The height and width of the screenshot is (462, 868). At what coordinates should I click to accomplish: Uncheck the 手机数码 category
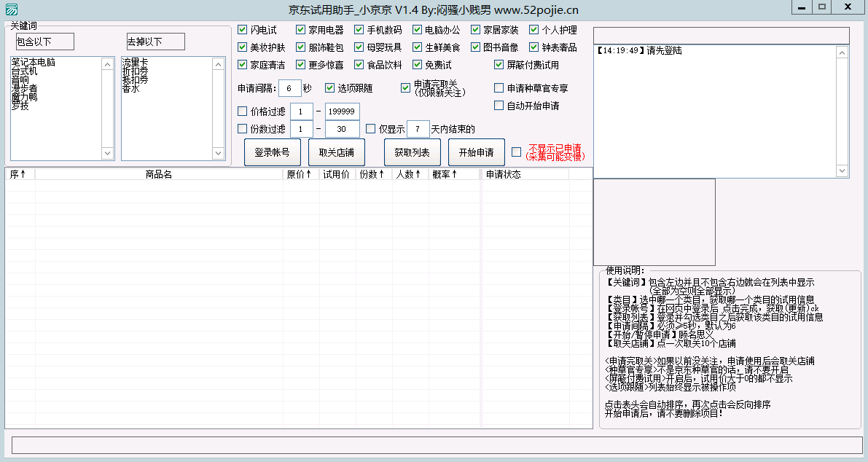point(359,29)
